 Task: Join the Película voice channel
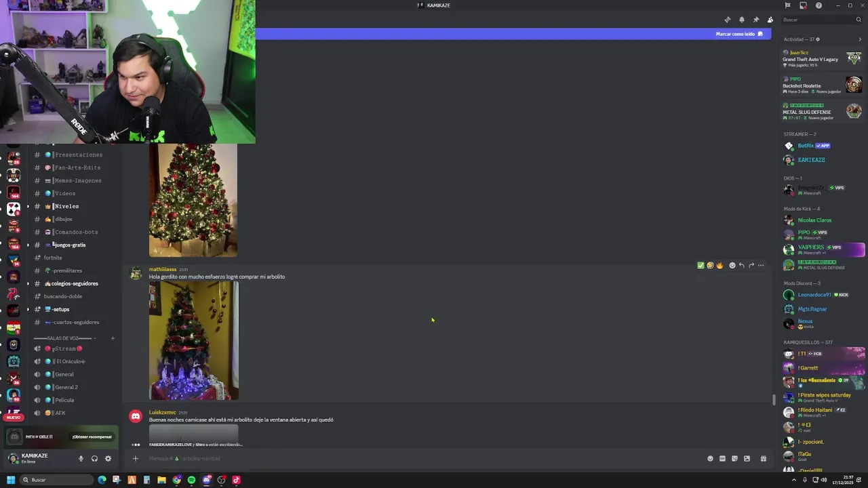pos(74,400)
